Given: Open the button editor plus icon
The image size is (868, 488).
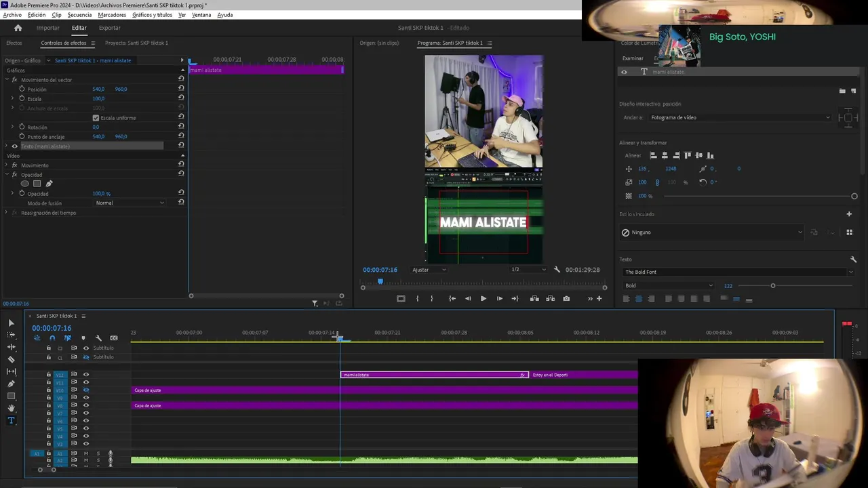Looking at the screenshot, I should pyautogui.click(x=599, y=298).
